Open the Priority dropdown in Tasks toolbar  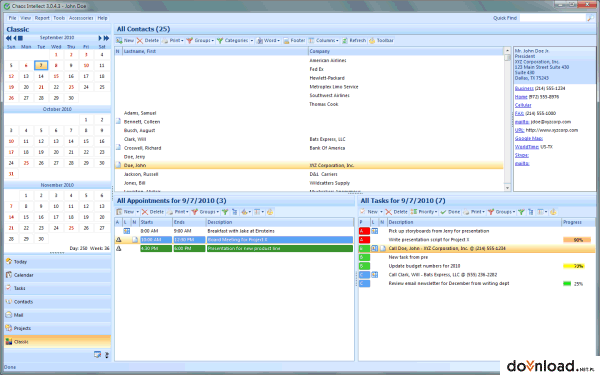424,212
